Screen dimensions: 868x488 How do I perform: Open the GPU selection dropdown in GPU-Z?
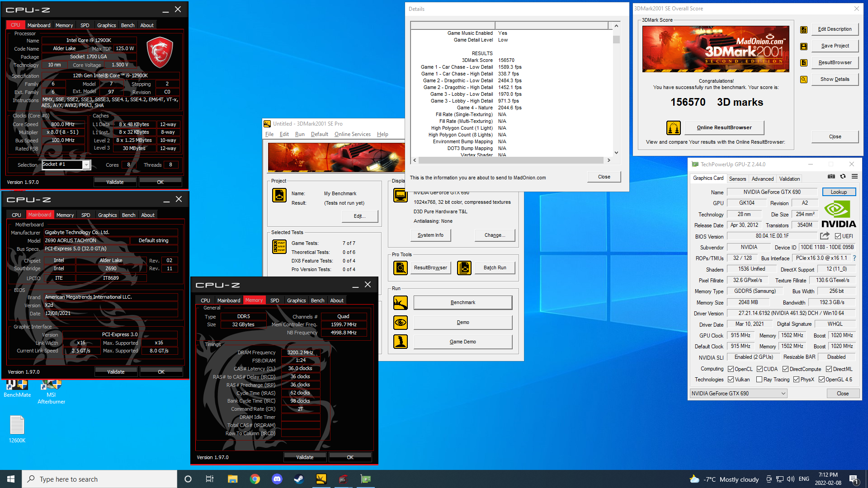(x=738, y=394)
